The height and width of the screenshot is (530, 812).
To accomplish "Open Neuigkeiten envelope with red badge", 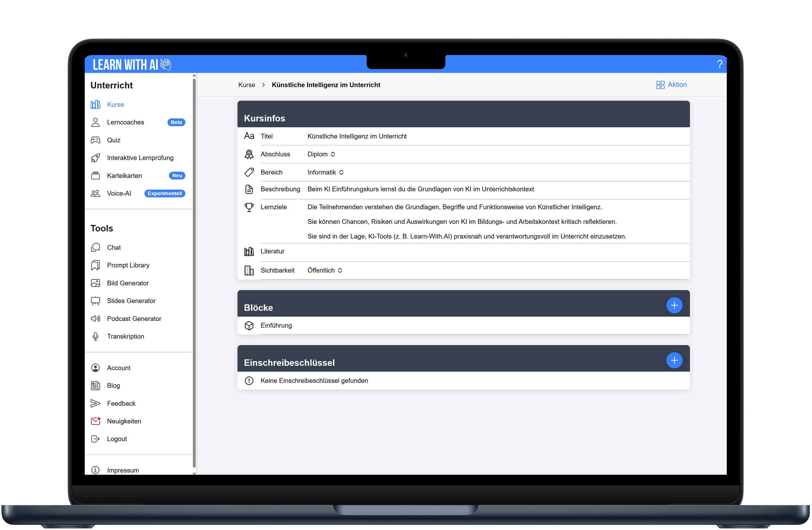I will tap(96, 421).
